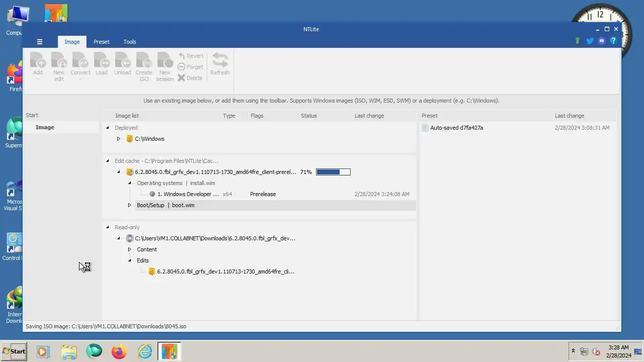644x362 pixels.
Task: Sort by Status column header
Action: (x=325, y=116)
